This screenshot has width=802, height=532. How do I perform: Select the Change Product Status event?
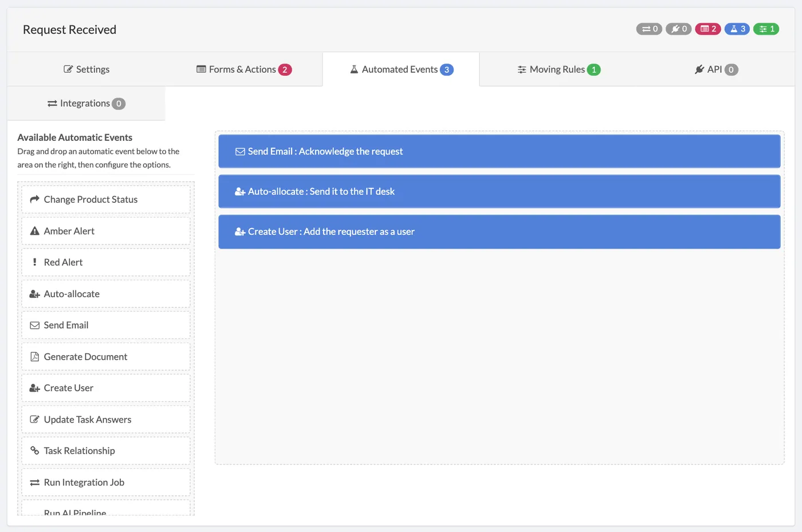[106, 199]
